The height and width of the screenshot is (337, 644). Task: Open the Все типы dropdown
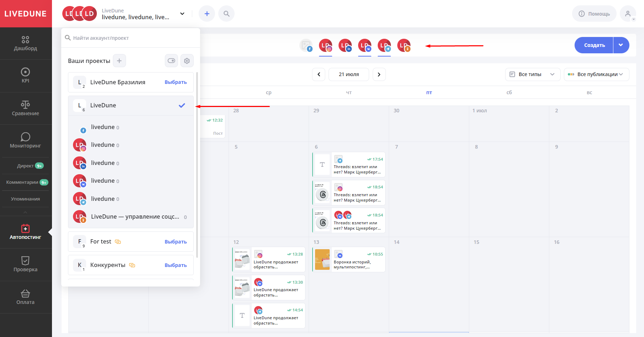click(x=533, y=74)
